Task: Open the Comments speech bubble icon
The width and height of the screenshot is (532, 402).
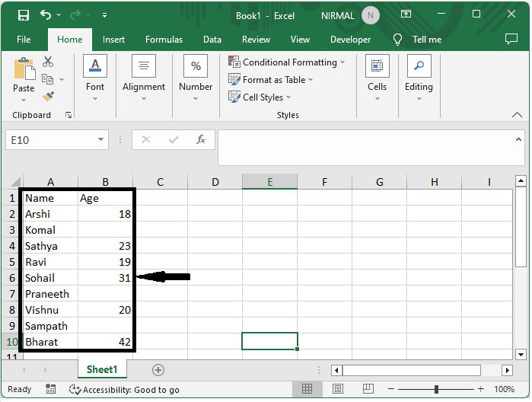Action: pos(511,40)
